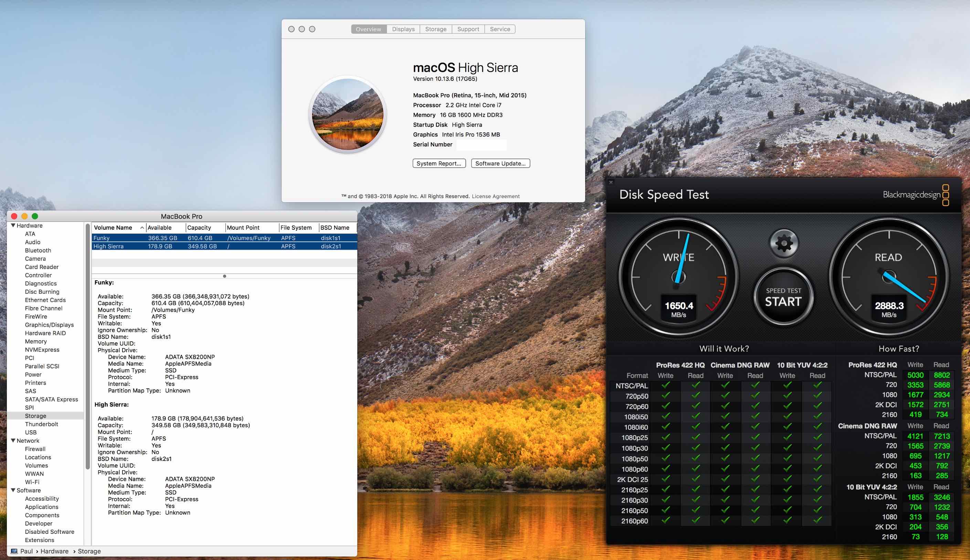Click the Speed Test START button
970x560 pixels.
[x=783, y=297]
